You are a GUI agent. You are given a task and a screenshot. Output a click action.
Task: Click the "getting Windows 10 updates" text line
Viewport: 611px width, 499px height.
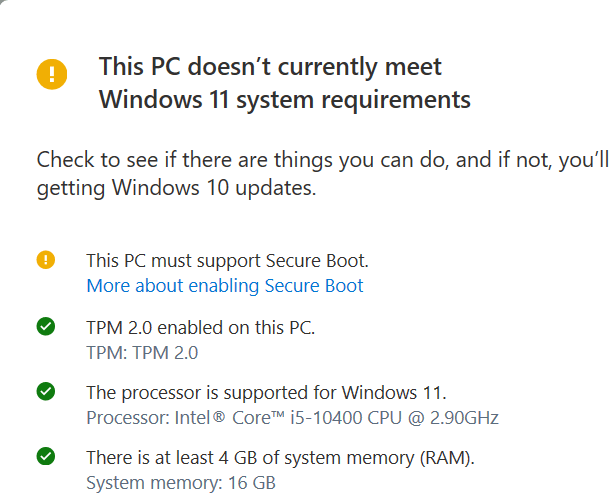176,187
